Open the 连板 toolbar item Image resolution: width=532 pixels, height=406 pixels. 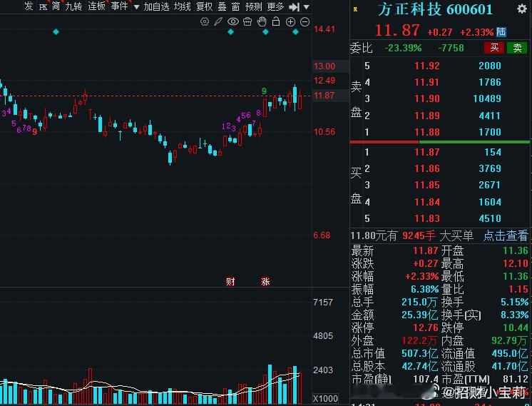coord(96,6)
